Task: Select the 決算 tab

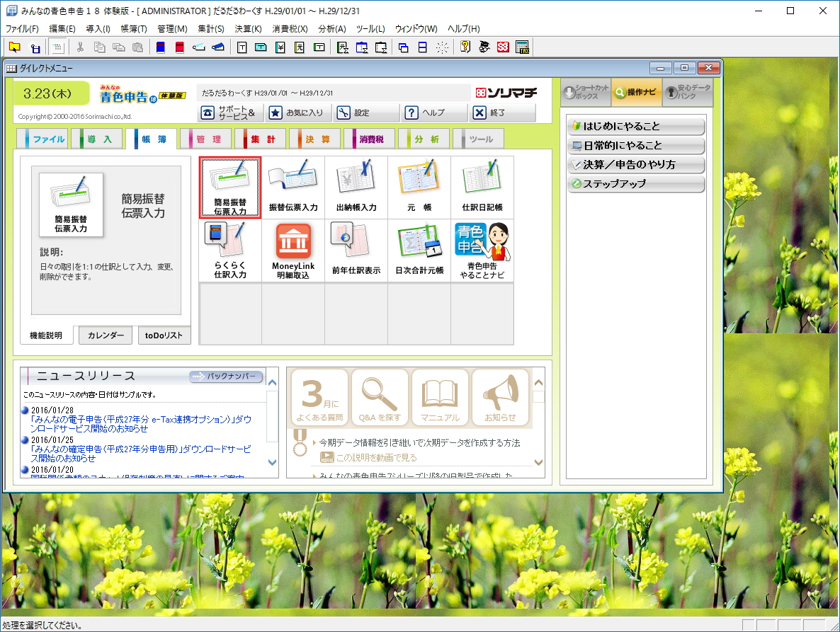Action: 317,139
